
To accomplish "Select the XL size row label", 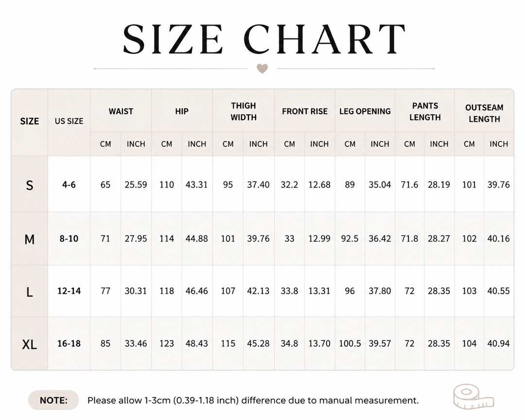I will [x=30, y=344].
